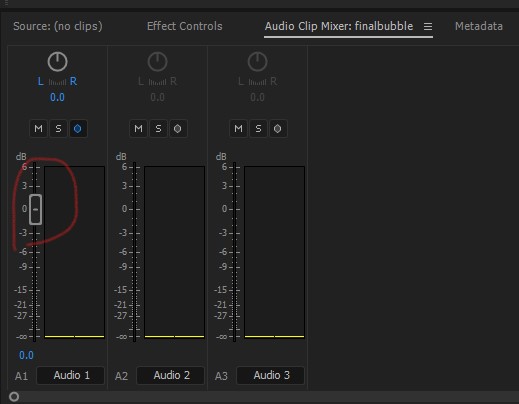Toggle keyframe write button on Audio 3
The height and width of the screenshot is (404, 519).
[x=278, y=129]
